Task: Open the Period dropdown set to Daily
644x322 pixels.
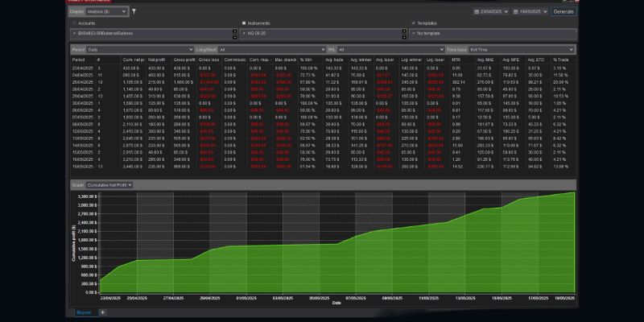Action: point(139,50)
